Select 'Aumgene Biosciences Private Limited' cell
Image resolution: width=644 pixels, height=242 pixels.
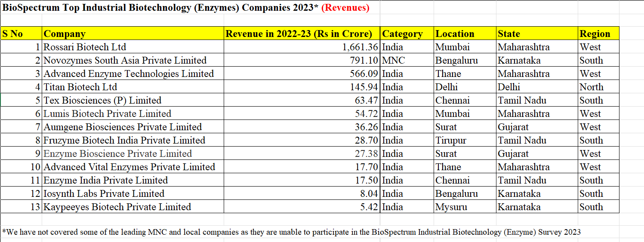tap(133, 127)
